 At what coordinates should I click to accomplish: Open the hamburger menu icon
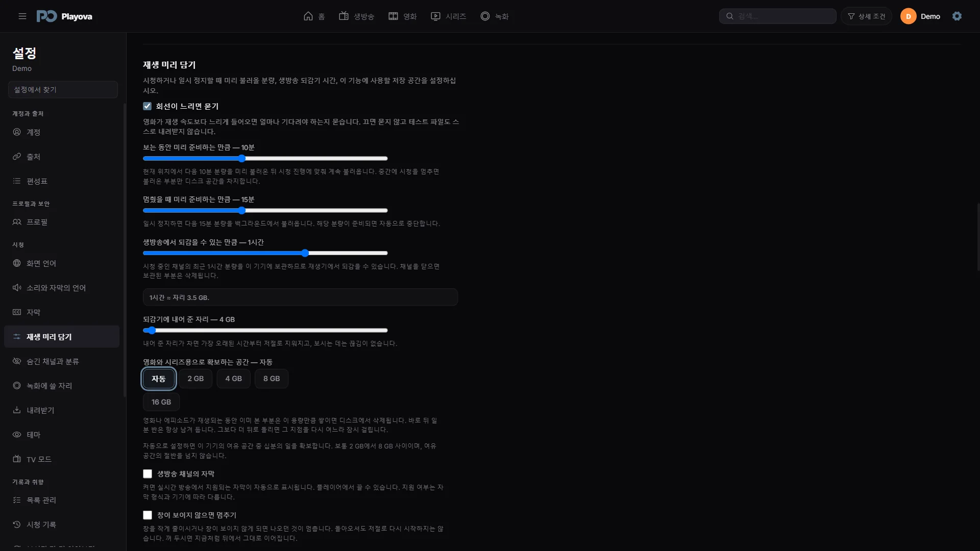pos(22,16)
